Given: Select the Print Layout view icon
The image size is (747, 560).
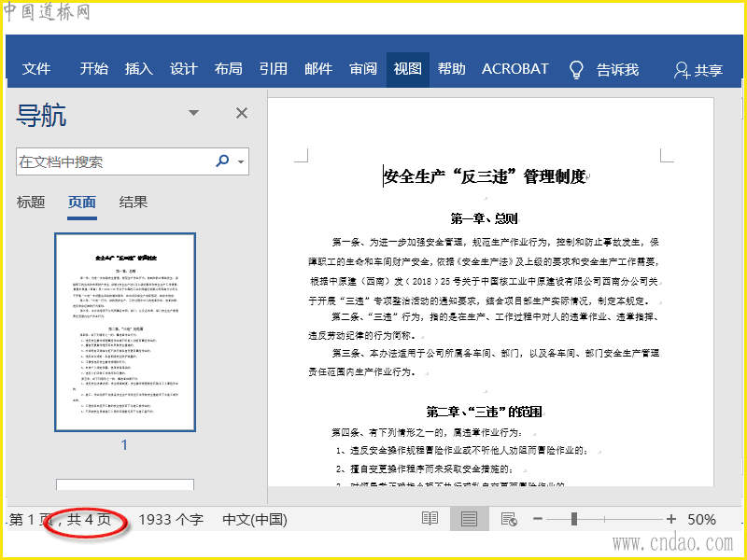Looking at the screenshot, I should (x=470, y=519).
